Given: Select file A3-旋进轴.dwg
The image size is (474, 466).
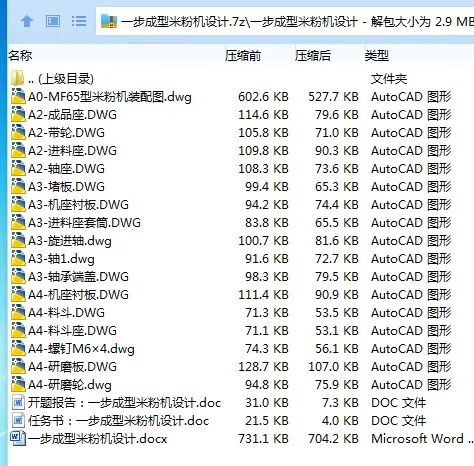Looking at the screenshot, I should pos(70,241).
